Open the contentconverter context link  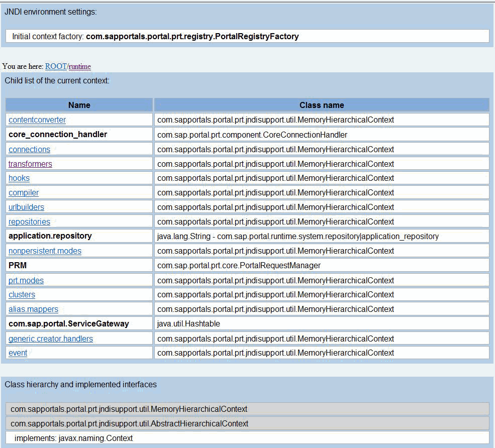pyautogui.click(x=37, y=120)
